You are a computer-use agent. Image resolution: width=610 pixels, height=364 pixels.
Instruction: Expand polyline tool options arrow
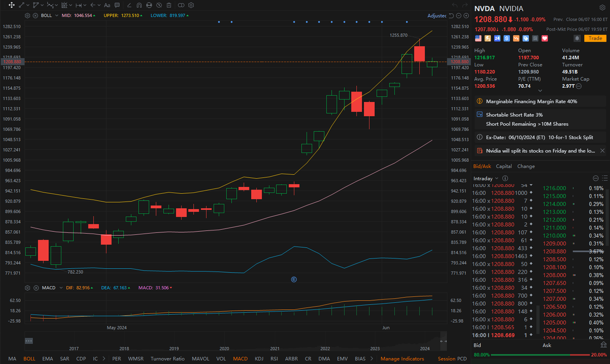42,5
